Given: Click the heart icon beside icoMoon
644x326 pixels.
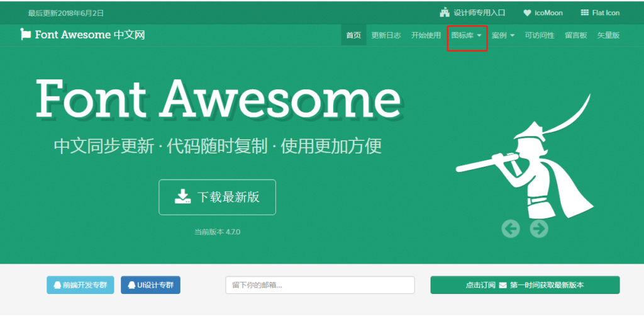Looking at the screenshot, I should pos(528,13).
